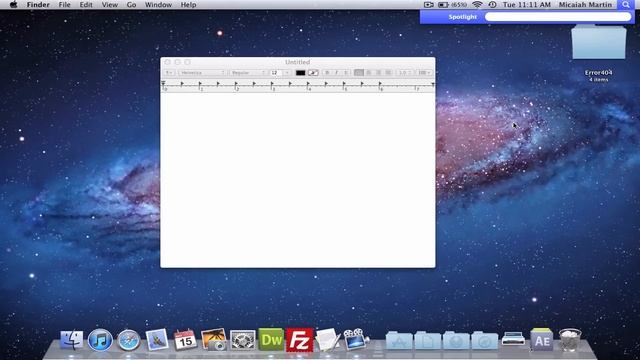Image resolution: width=640 pixels, height=360 pixels.
Task: Toggle bold in TextEdit toolbar
Action: pos(327,73)
